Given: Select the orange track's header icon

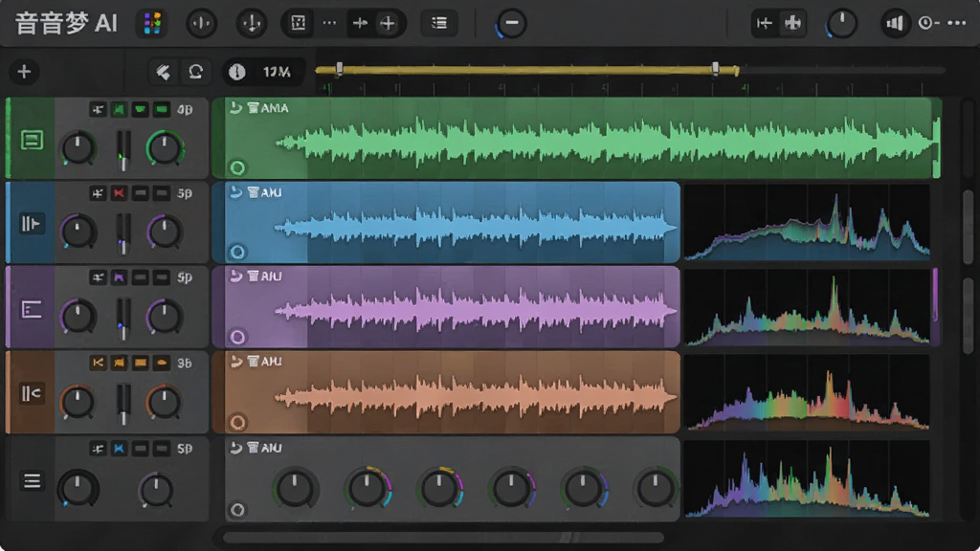Looking at the screenshot, I should click(x=31, y=393).
